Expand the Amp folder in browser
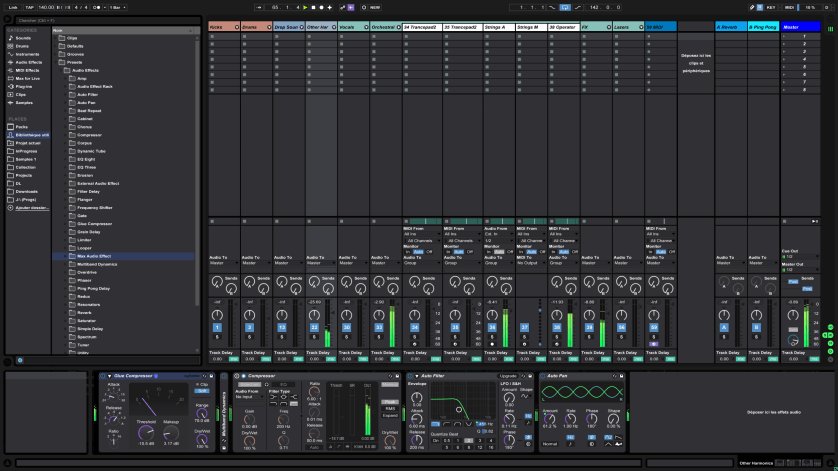The width and height of the screenshot is (838, 471). point(67,79)
